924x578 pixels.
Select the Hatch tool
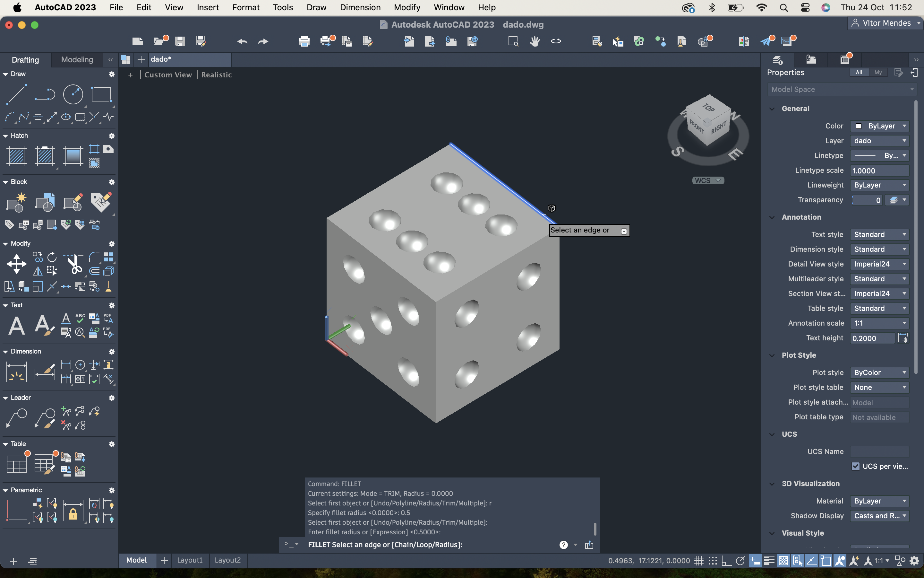pyautogui.click(x=16, y=156)
